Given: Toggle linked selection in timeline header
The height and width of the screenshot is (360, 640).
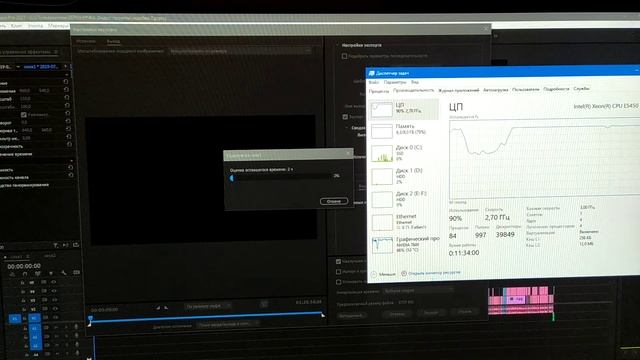Looking at the screenshot, I should [38, 273].
